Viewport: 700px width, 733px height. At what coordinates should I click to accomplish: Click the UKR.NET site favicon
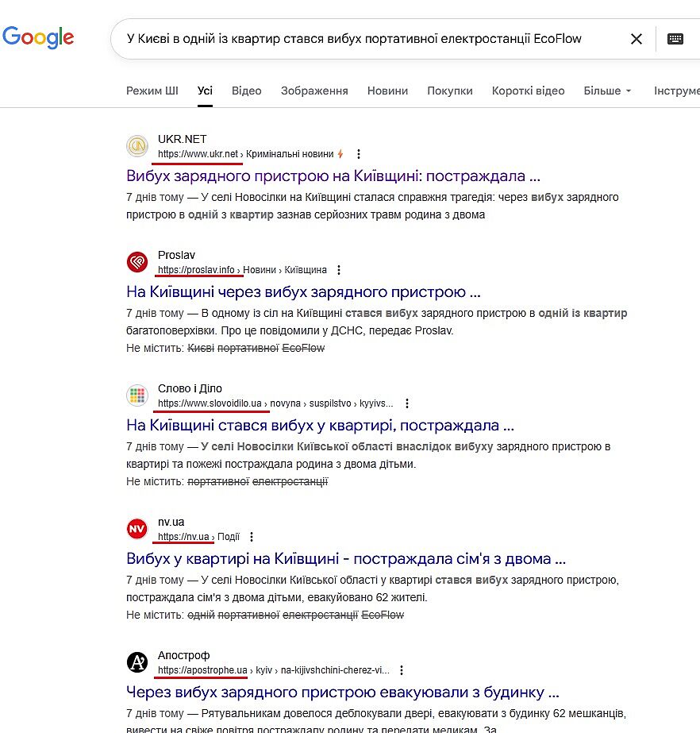tap(137, 146)
